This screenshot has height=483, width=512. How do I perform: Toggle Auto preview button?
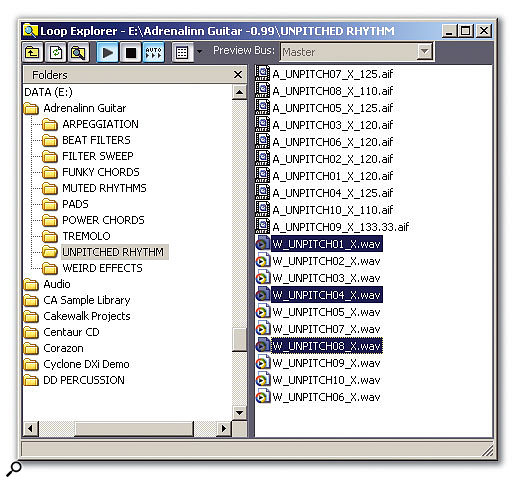tap(153, 52)
